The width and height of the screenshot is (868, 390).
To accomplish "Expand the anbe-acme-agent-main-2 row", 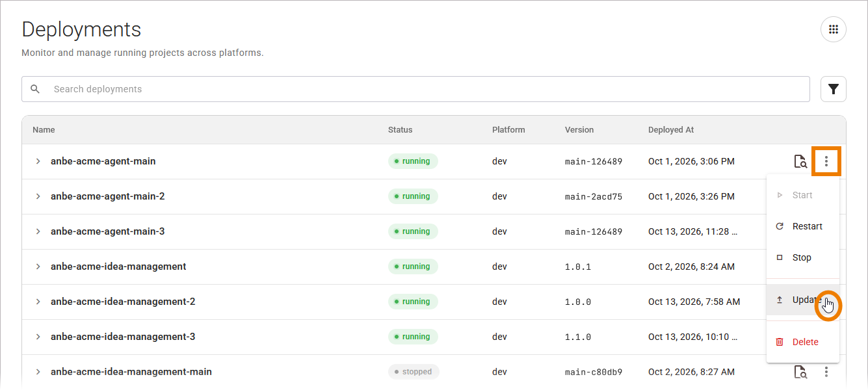I will (38, 196).
